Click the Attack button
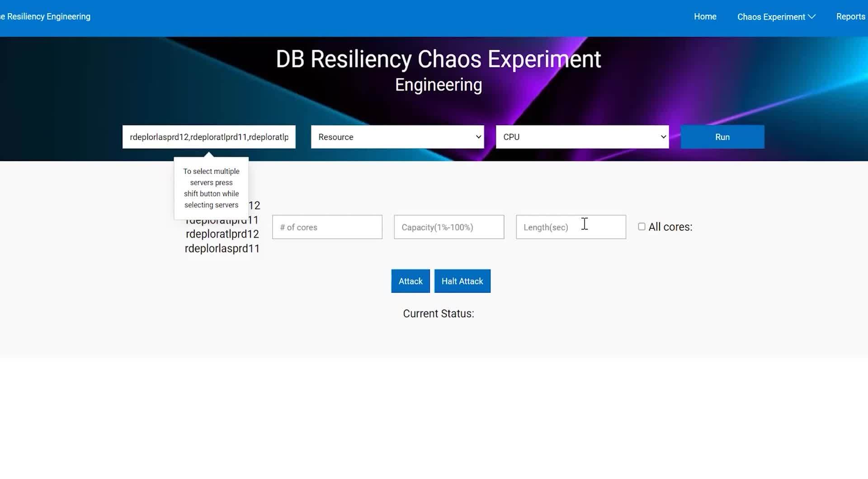This screenshot has height=479, width=868. [410, 281]
